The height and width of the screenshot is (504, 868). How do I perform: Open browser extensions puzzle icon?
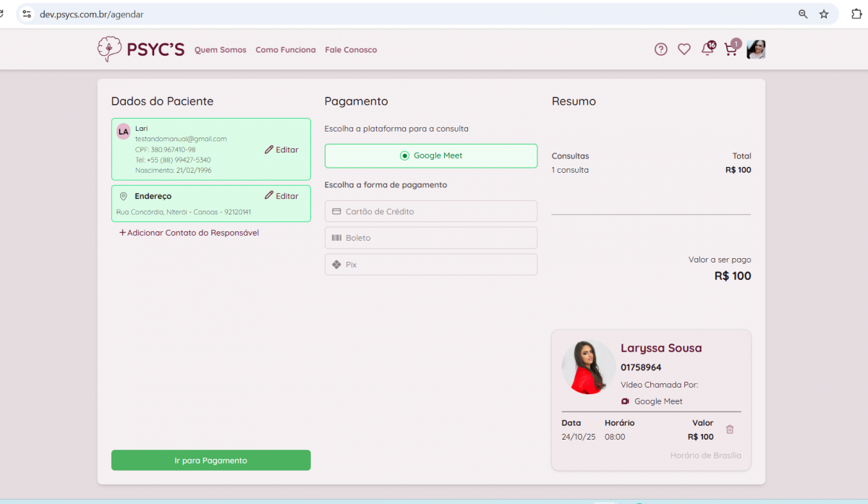856,14
